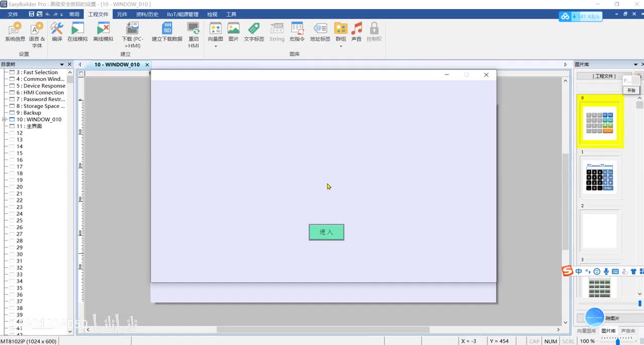Select picture thumbnail 1 black keypad
The image size is (644, 345).
pyautogui.click(x=600, y=177)
